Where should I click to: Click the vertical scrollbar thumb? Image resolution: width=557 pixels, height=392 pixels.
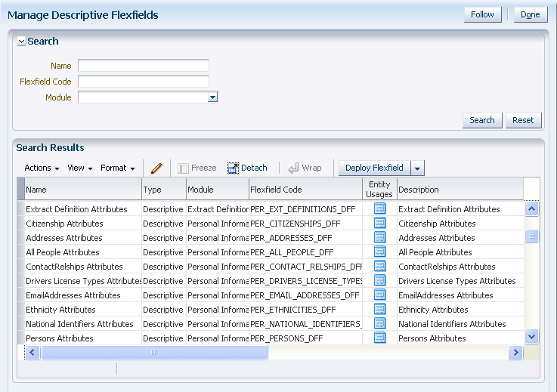(531, 236)
